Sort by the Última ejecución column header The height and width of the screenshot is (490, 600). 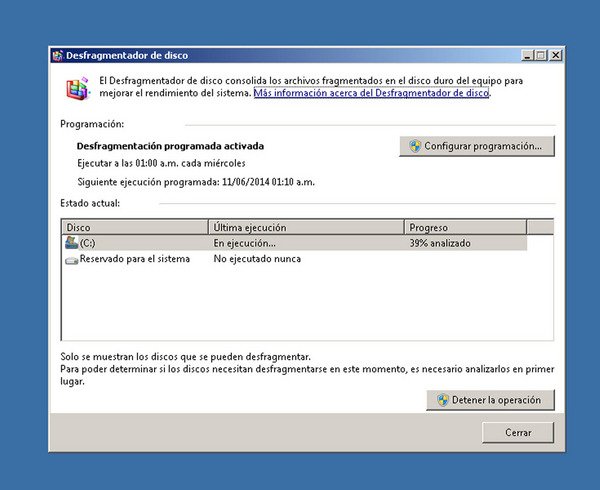305,228
